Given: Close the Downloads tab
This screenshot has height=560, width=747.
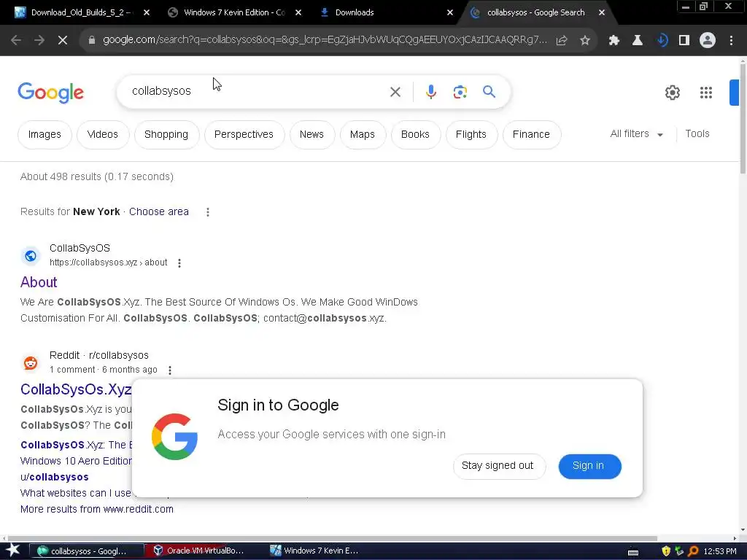Looking at the screenshot, I should coord(449,12).
